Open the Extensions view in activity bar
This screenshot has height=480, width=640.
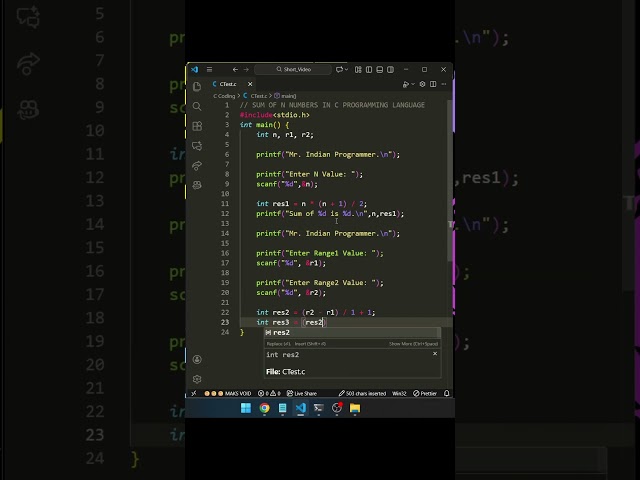(x=197, y=126)
